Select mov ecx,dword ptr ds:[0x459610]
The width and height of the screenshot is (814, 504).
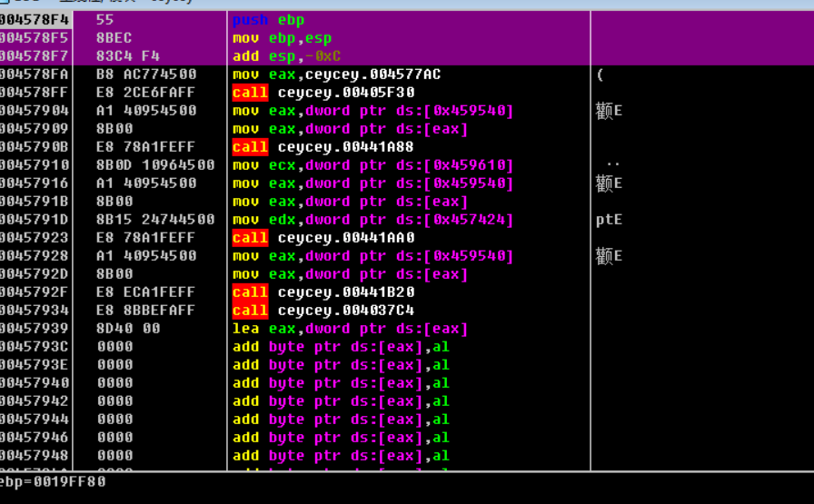pos(372,165)
